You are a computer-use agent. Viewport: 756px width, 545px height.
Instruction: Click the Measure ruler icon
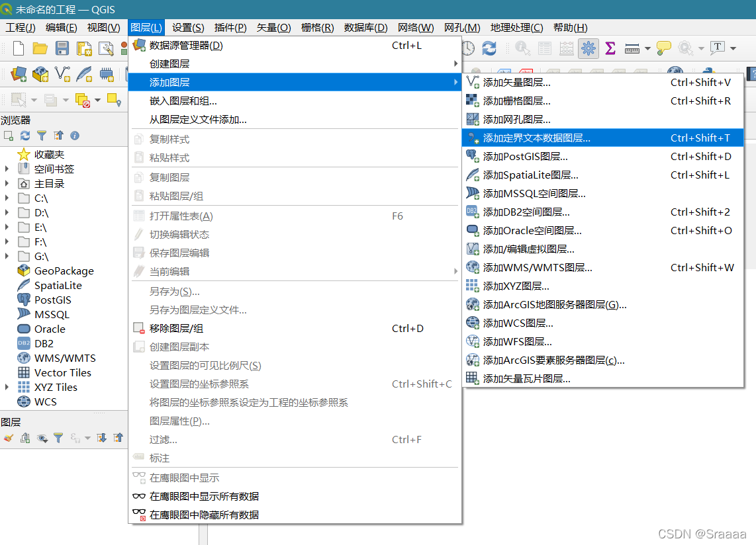click(x=632, y=48)
